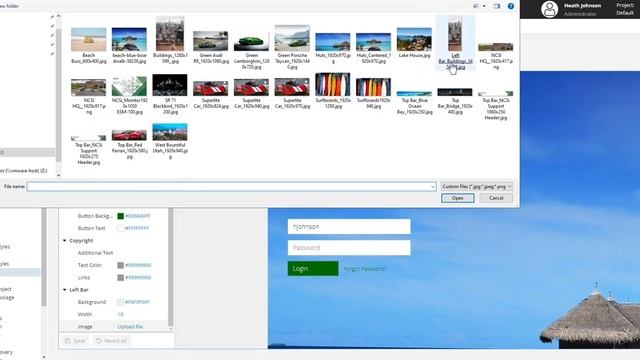
Task: Select the Surfboards1920x940.jpg file
Action: point(373,93)
